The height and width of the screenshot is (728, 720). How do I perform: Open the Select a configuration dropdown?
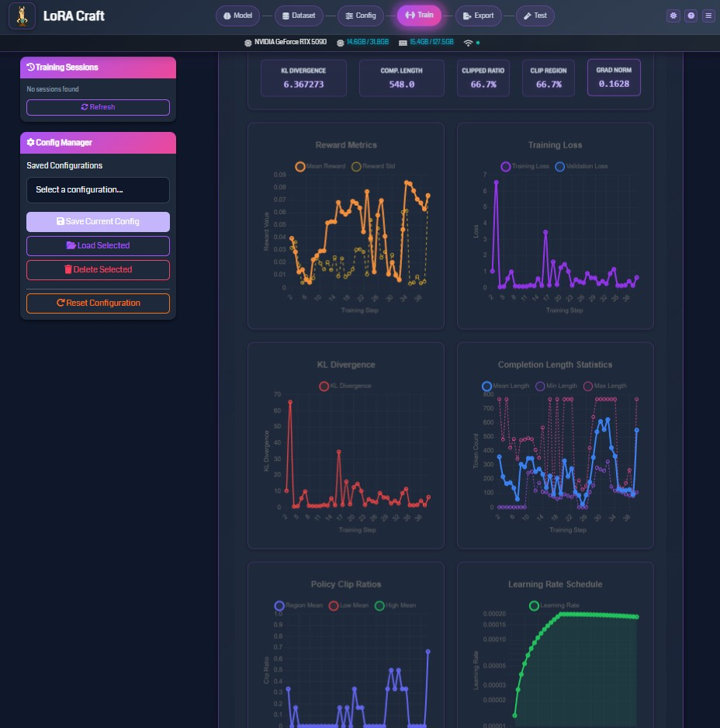pyautogui.click(x=98, y=190)
